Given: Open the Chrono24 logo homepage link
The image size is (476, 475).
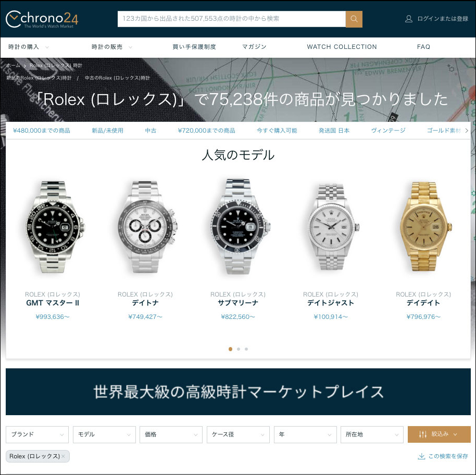Looking at the screenshot, I should [x=42, y=19].
